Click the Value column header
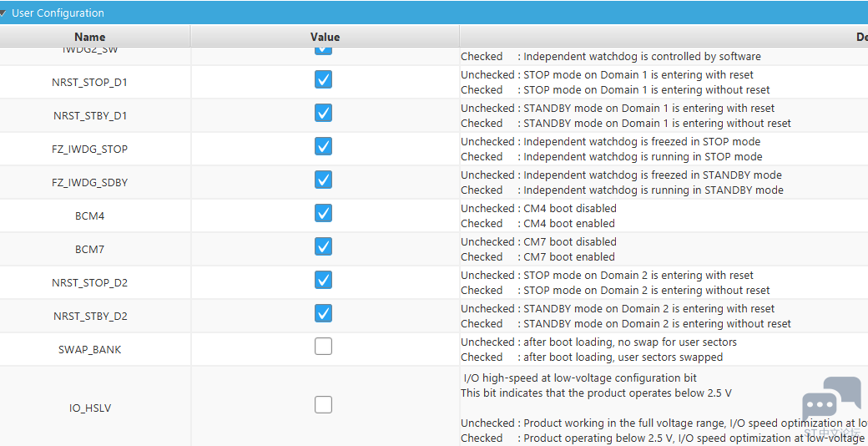868x446 pixels. tap(325, 37)
